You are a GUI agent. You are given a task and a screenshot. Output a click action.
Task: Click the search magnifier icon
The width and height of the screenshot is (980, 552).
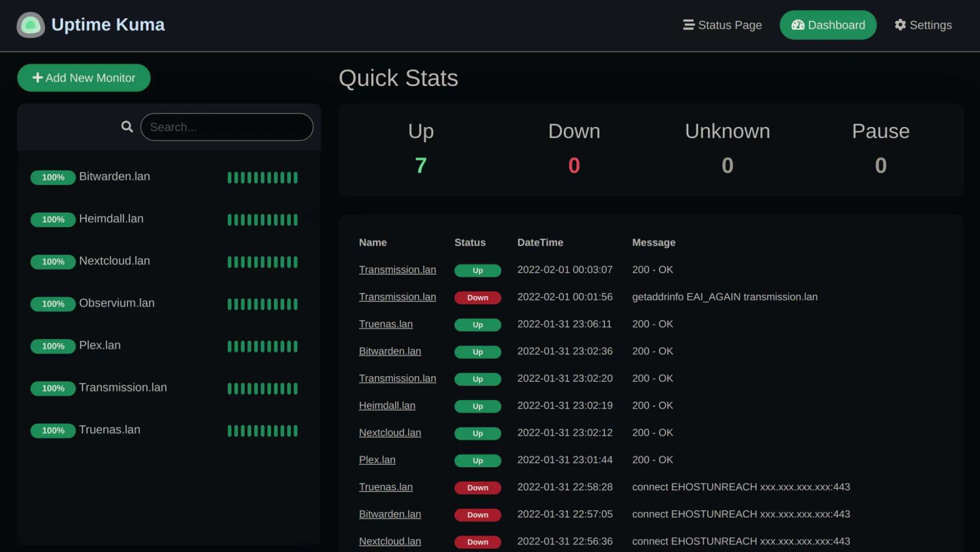127,127
